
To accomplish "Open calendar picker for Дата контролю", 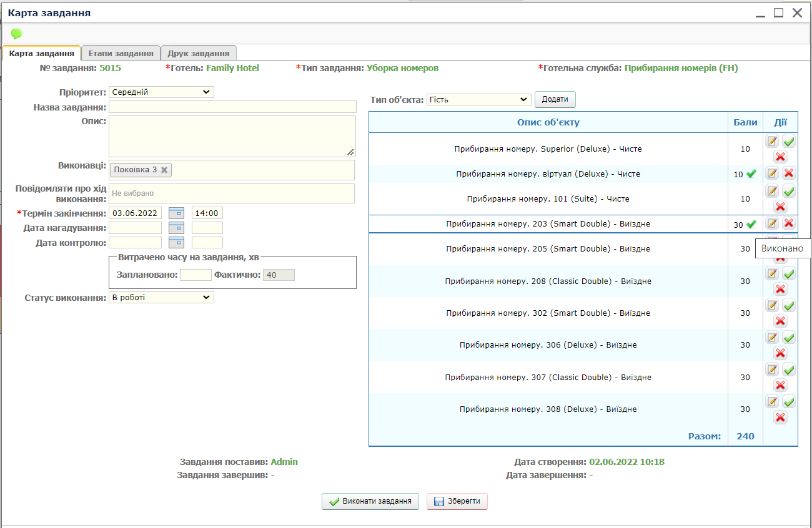I will [176, 243].
